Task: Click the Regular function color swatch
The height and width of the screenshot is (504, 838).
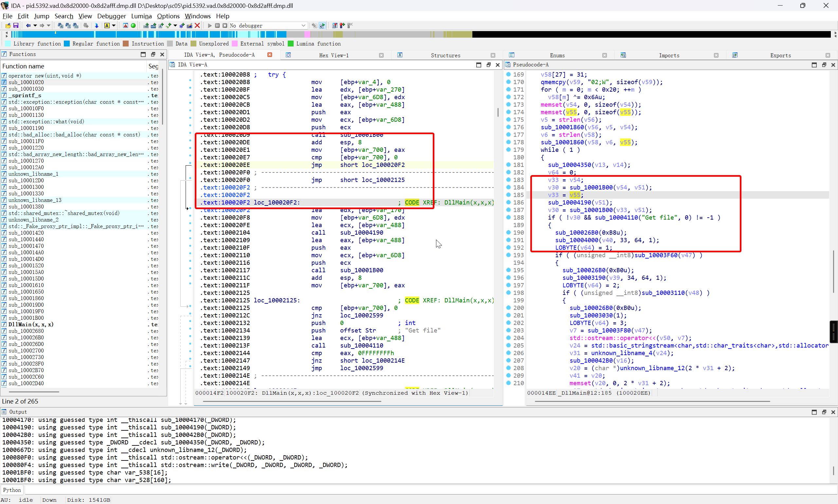Action: click(x=67, y=44)
